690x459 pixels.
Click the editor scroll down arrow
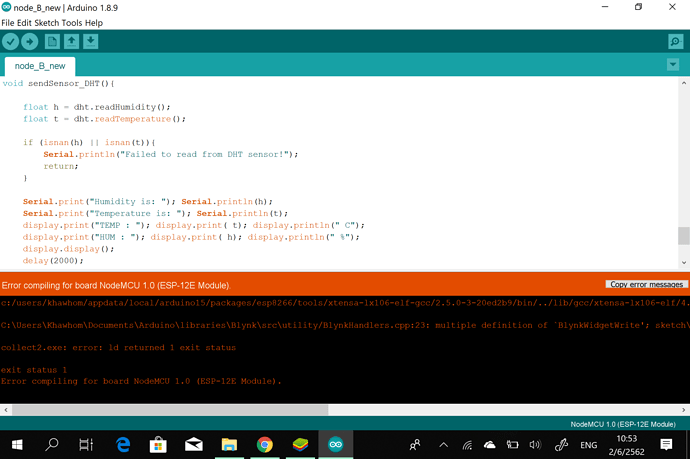coord(683,263)
